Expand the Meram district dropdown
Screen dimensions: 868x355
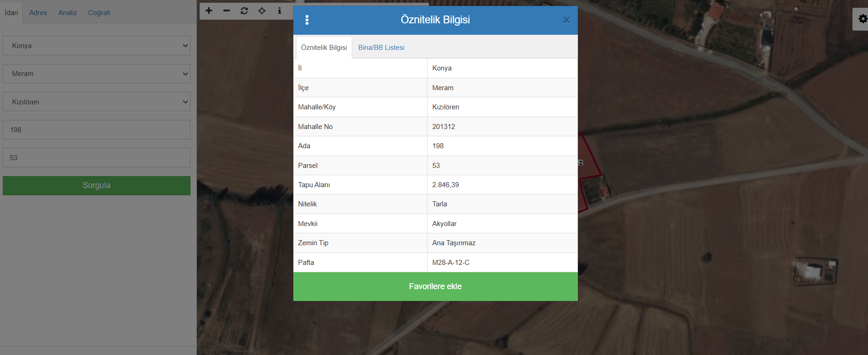coord(96,74)
